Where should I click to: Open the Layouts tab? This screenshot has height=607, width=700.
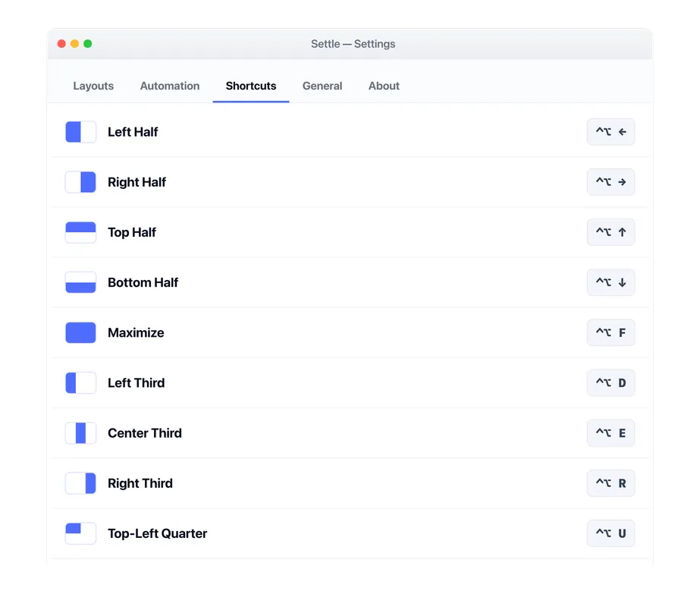(x=93, y=86)
